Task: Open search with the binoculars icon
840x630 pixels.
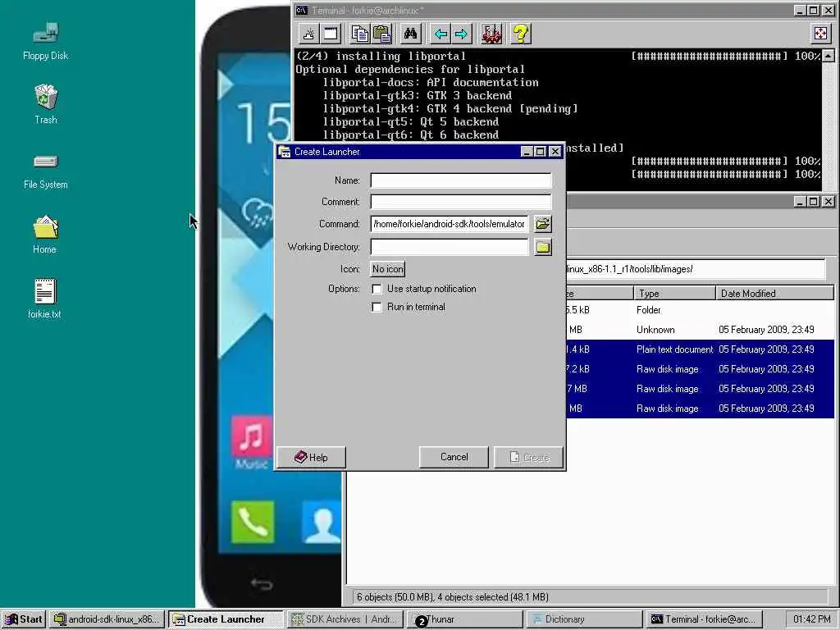Action: [411, 34]
